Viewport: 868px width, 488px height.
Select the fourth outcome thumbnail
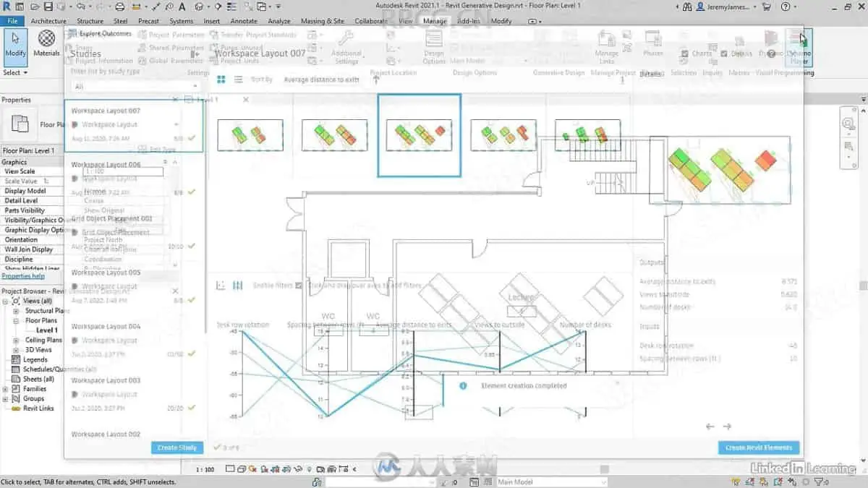[503, 135]
